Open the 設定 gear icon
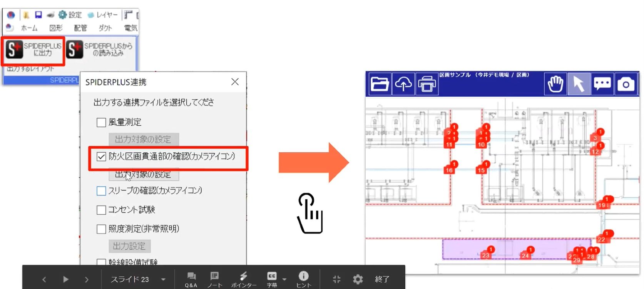 (62, 15)
